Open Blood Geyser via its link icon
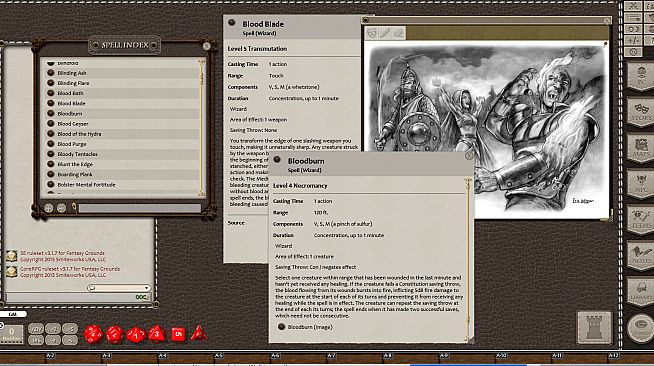Screen dimensions: 654x366 point(51,123)
